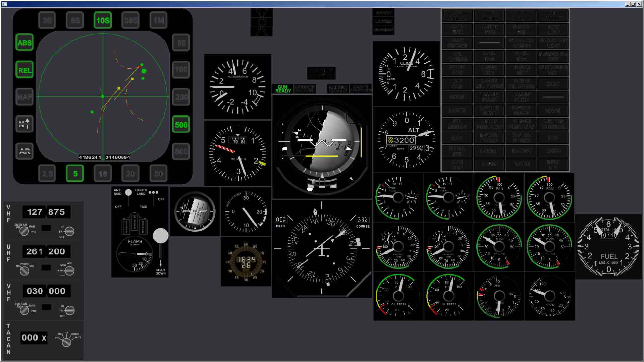Turn the TACAN mode selector knob

66,342
